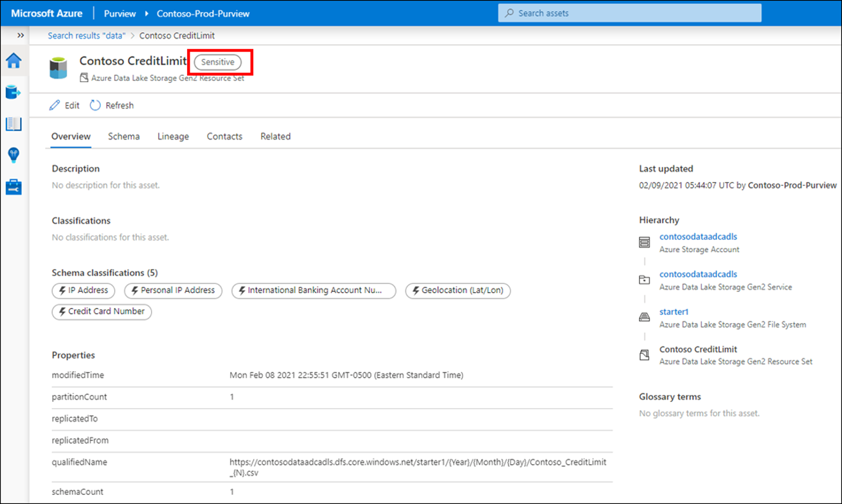Return to Search results "data" breadcrumb link
The image size is (842, 504).
point(85,35)
